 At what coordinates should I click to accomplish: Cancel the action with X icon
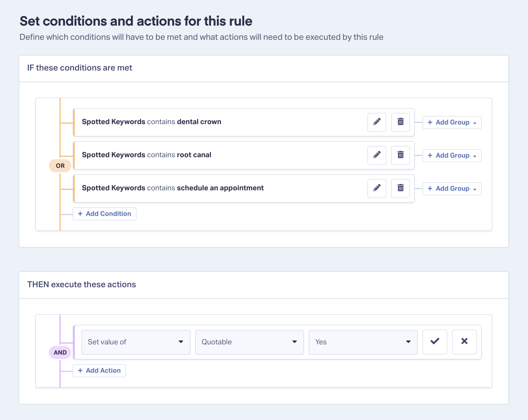[x=465, y=342]
